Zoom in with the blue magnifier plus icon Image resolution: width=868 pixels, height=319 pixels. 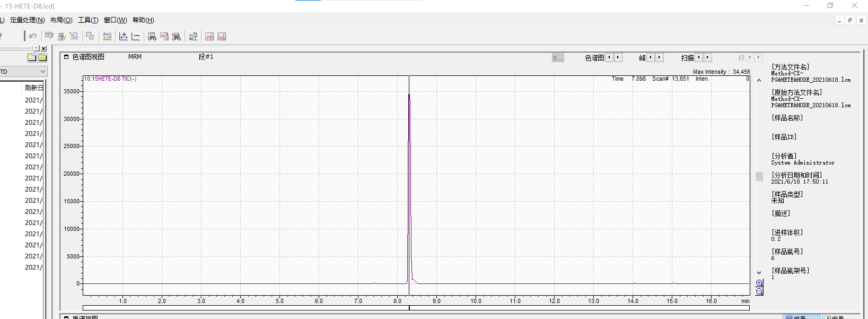(759, 283)
